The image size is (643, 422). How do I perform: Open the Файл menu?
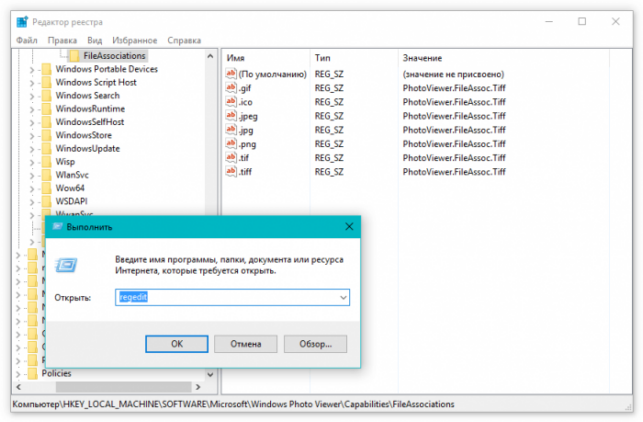(x=27, y=40)
